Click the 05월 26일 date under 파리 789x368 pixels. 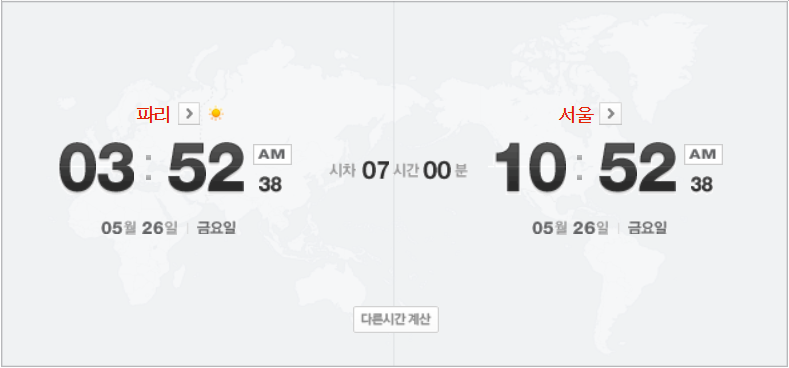click(x=139, y=228)
